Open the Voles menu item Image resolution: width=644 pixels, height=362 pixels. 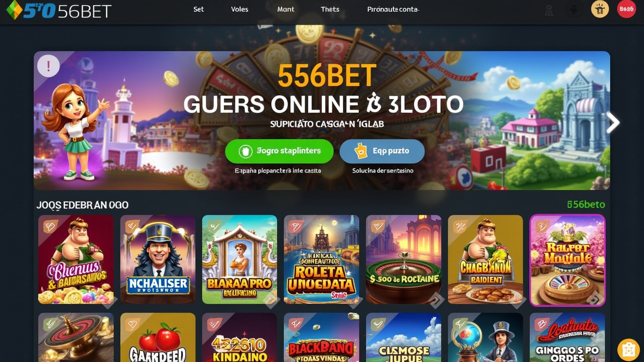coord(239,9)
